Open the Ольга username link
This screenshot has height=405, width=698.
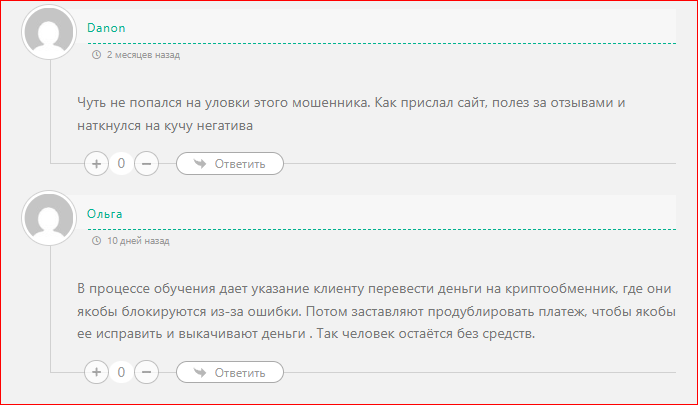(x=105, y=214)
